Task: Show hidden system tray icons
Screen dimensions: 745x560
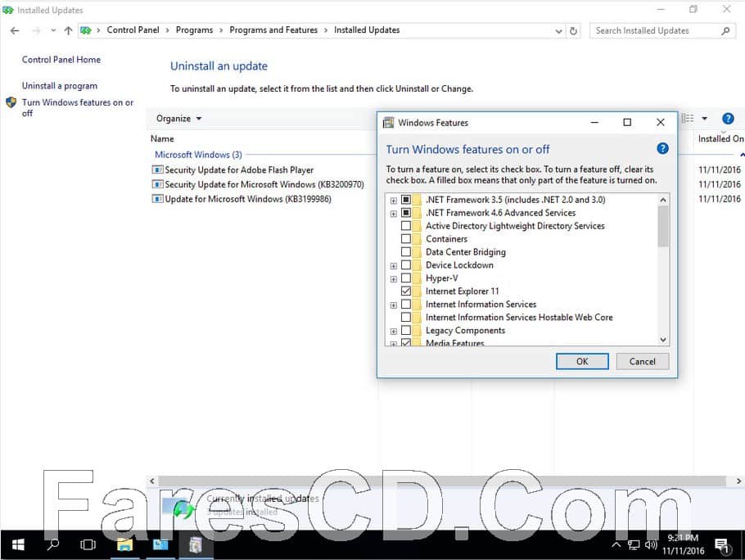Action: point(616,544)
